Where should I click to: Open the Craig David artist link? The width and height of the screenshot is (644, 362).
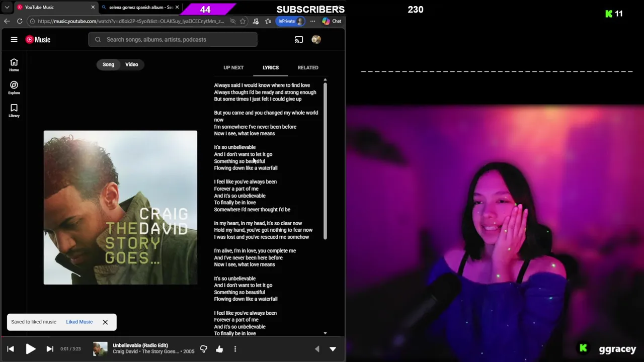[126, 351]
